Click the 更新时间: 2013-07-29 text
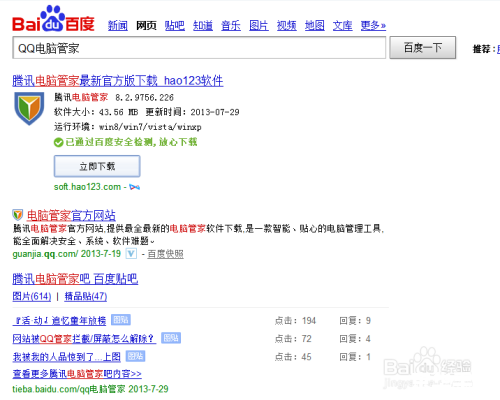 (193, 112)
